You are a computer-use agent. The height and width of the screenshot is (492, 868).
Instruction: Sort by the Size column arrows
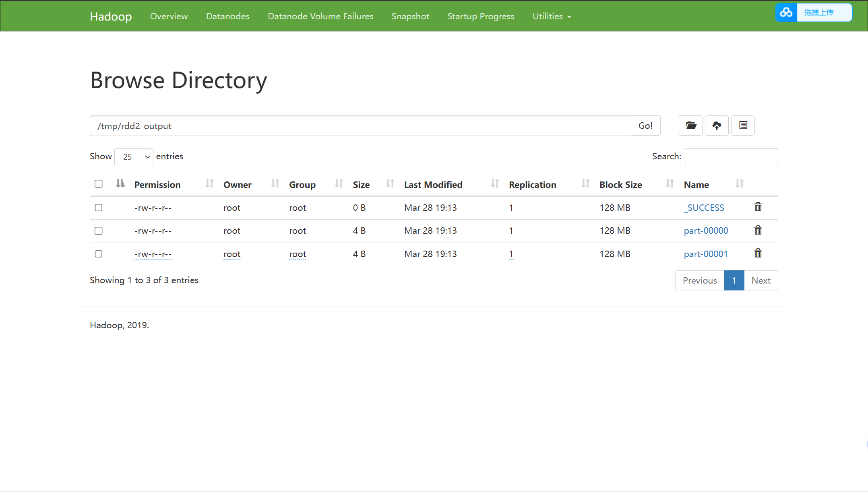coord(390,184)
